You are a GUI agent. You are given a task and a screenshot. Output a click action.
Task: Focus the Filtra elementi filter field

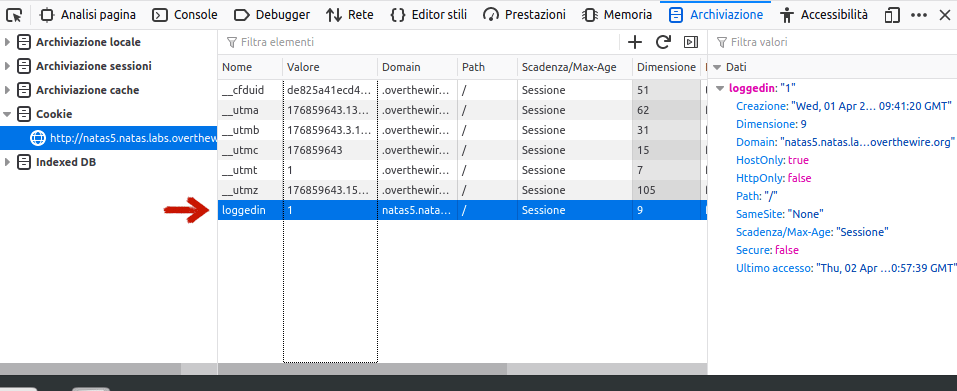[x=421, y=42]
